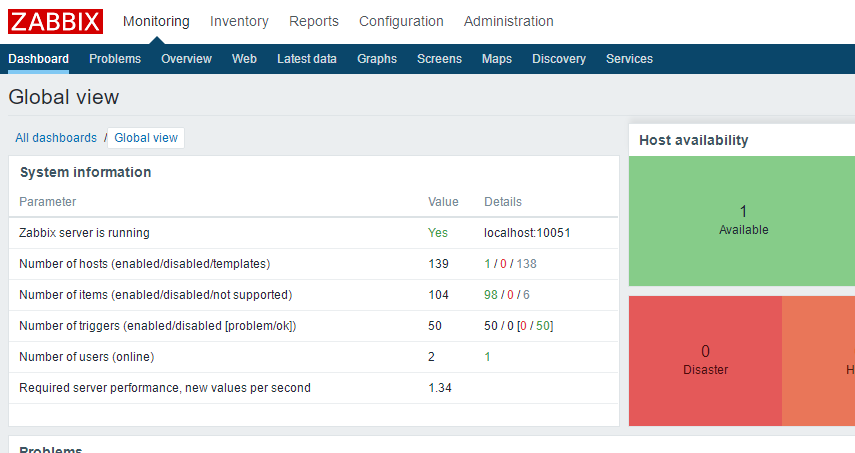
Task: Open the Services section
Action: coord(629,59)
